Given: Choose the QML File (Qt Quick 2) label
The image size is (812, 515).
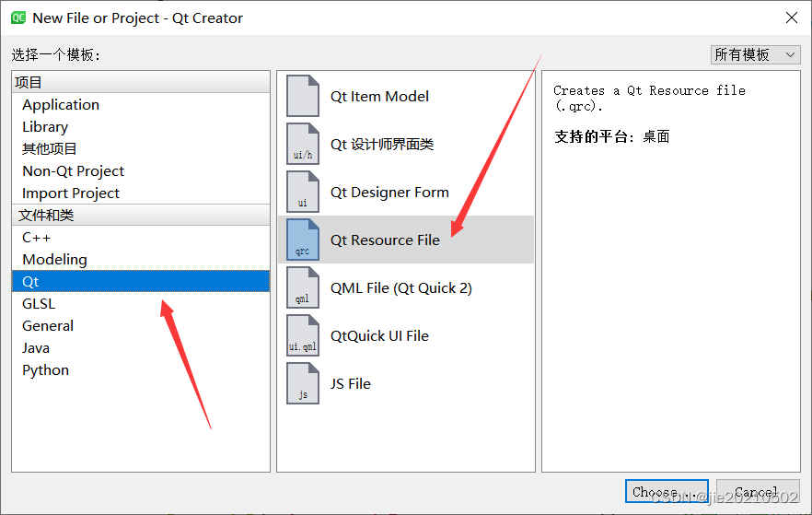Looking at the screenshot, I should pos(401,288).
